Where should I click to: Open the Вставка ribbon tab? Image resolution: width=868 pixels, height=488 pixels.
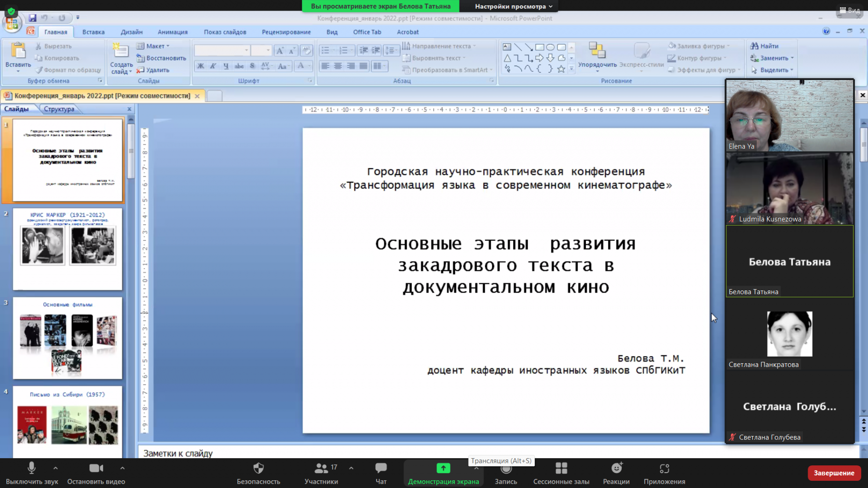[x=94, y=32]
